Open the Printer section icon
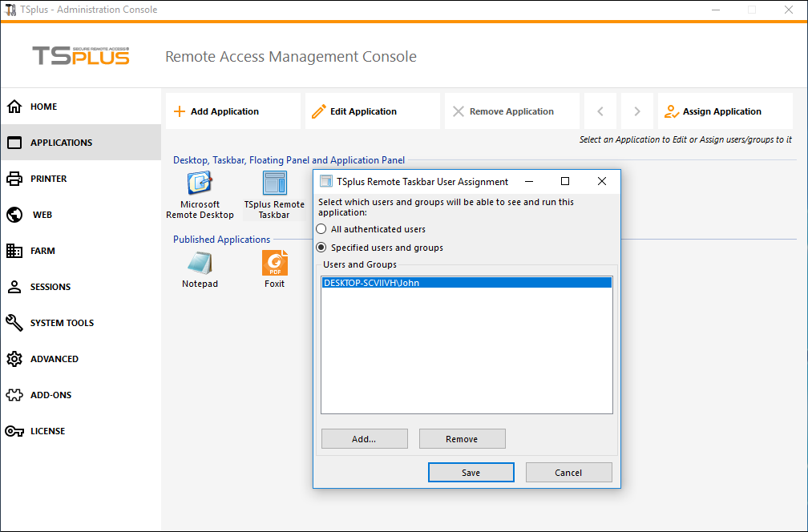The width and height of the screenshot is (808, 532). [14, 179]
